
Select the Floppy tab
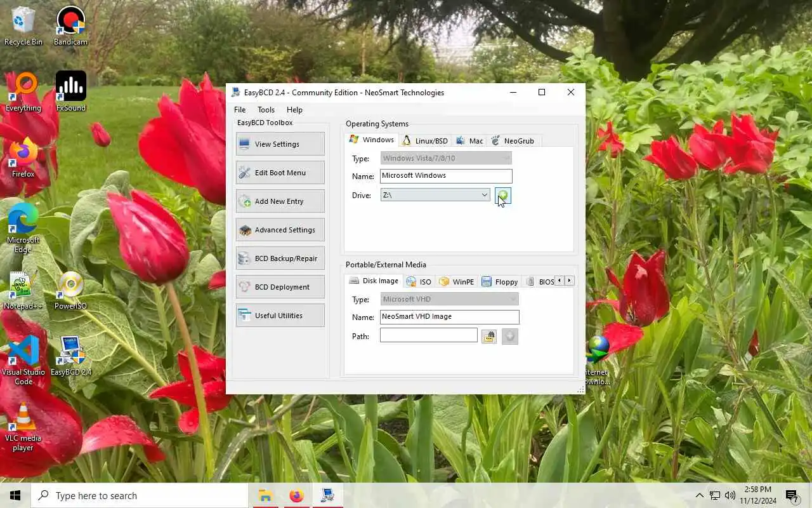(x=500, y=282)
